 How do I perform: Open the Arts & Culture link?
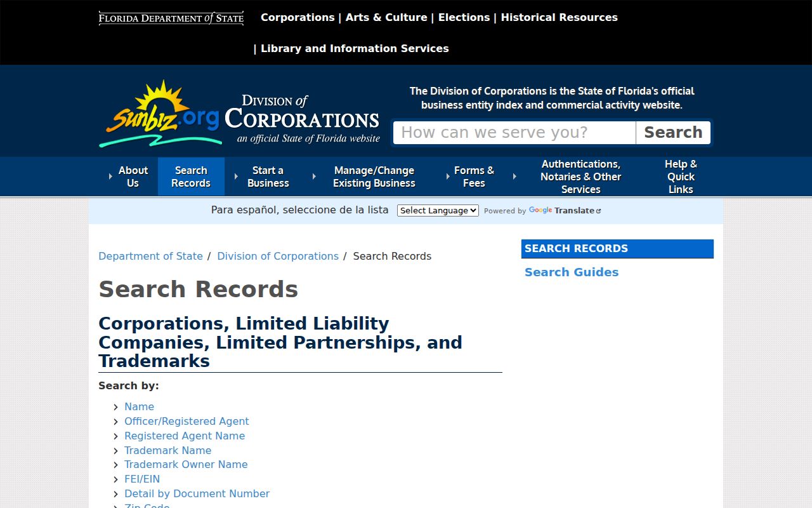[x=386, y=17]
